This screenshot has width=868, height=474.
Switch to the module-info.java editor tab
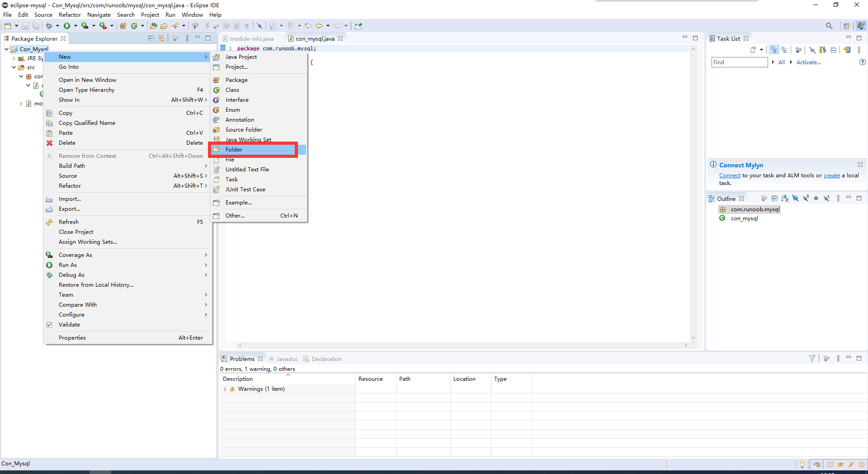251,39
